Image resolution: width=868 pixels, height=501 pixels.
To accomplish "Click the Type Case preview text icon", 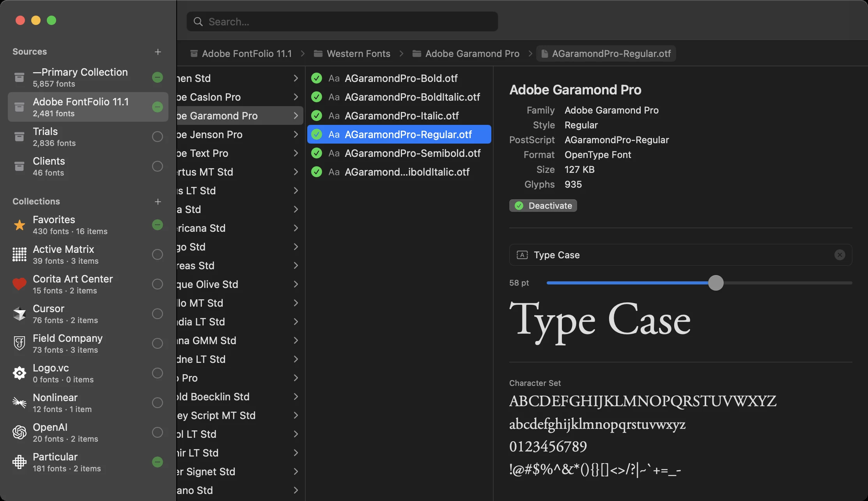I will pyautogui.click(x=522, y=255).
